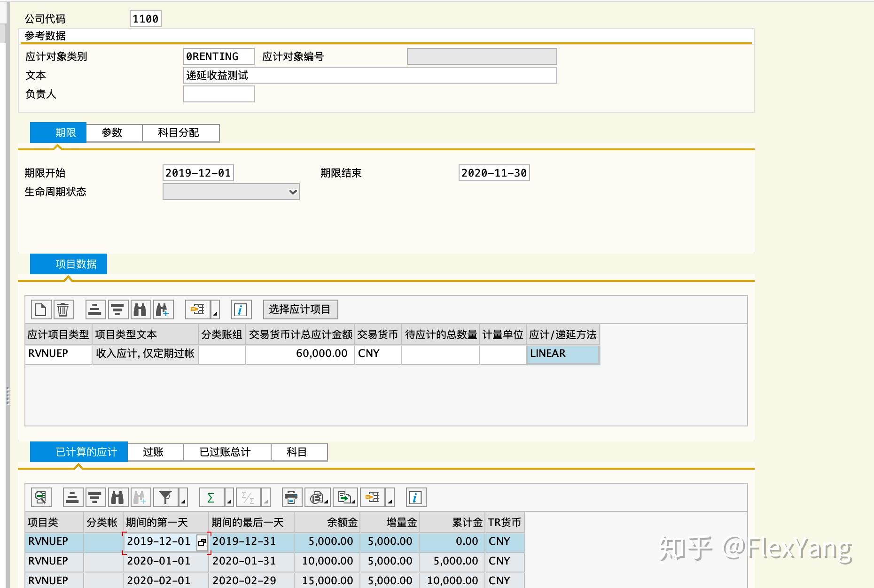Open the sigma total dropdown arrow
The width and height of the screenshot is (874, 588).
(x=229, y=497)
